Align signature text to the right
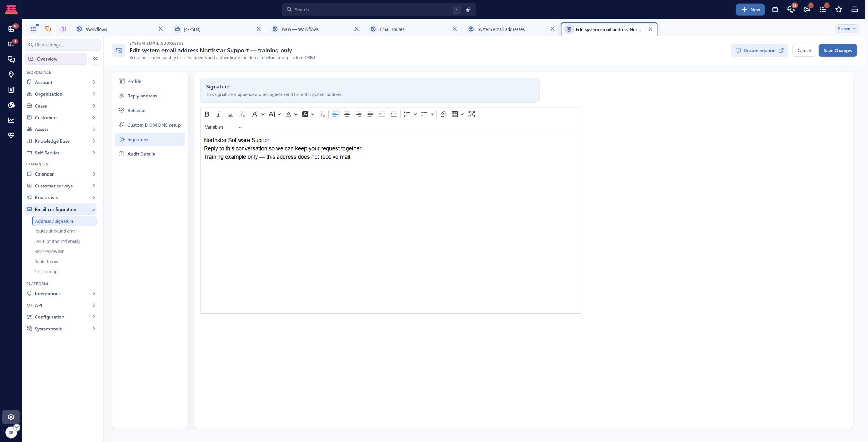868x442 pixels. tap(359, 114)
